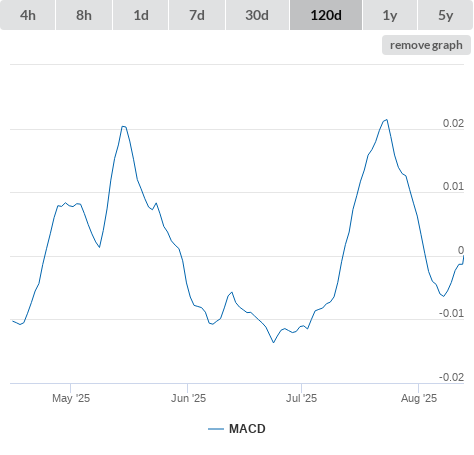Select the 30d range tab
This screenshot has height=455, width=474.
click(257, 15)
